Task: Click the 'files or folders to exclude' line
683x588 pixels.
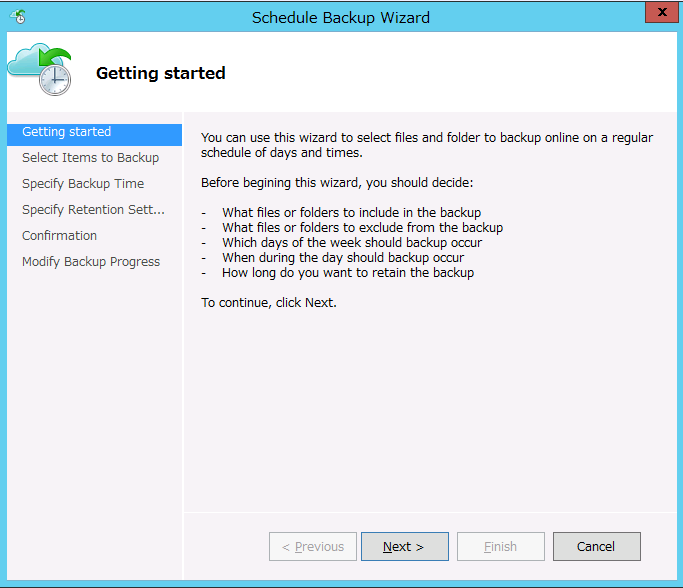Action: tap(362, 228)
